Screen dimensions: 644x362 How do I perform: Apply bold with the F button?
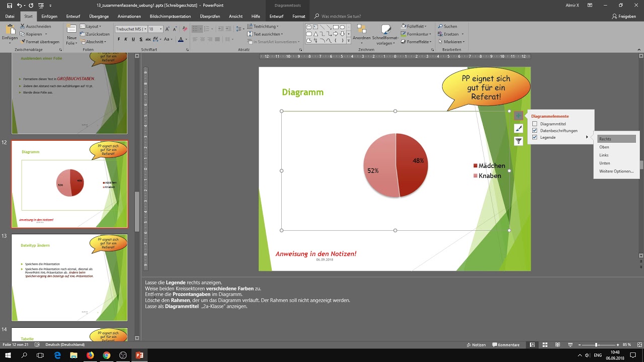(x=119, y=39)
